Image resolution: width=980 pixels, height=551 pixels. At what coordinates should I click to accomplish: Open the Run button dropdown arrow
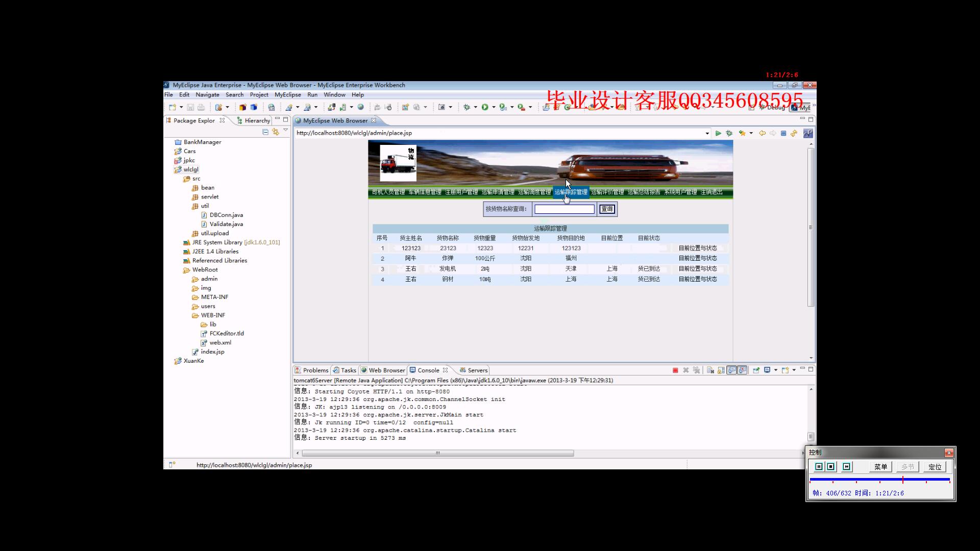pyautogui.click(x=494, y=107)
